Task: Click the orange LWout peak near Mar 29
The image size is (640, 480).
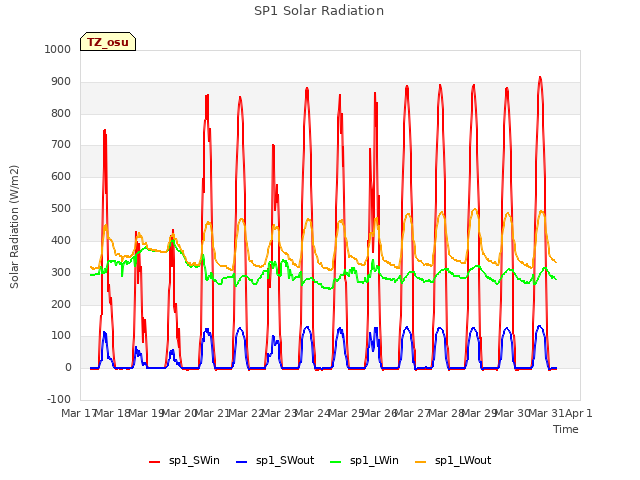Action: [474, 210]
